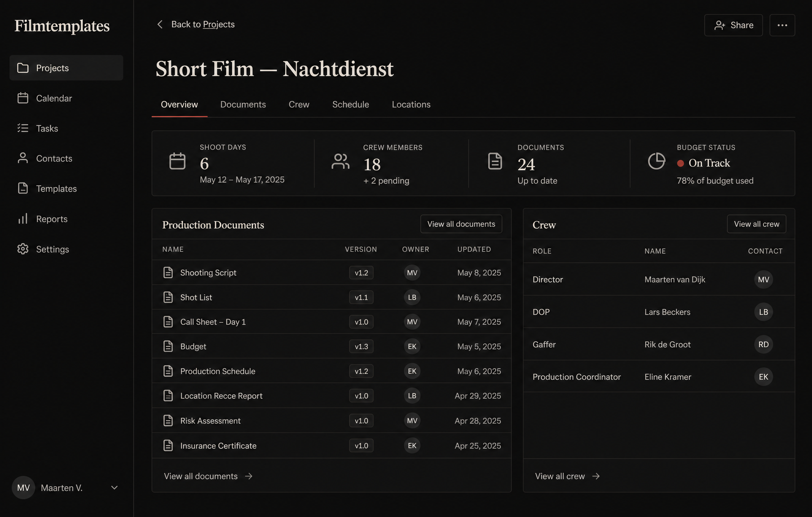Click the MV avatar beside Maarten V.
The height and width of the screenshot is (517, 812).
click(x=23, y=488)
